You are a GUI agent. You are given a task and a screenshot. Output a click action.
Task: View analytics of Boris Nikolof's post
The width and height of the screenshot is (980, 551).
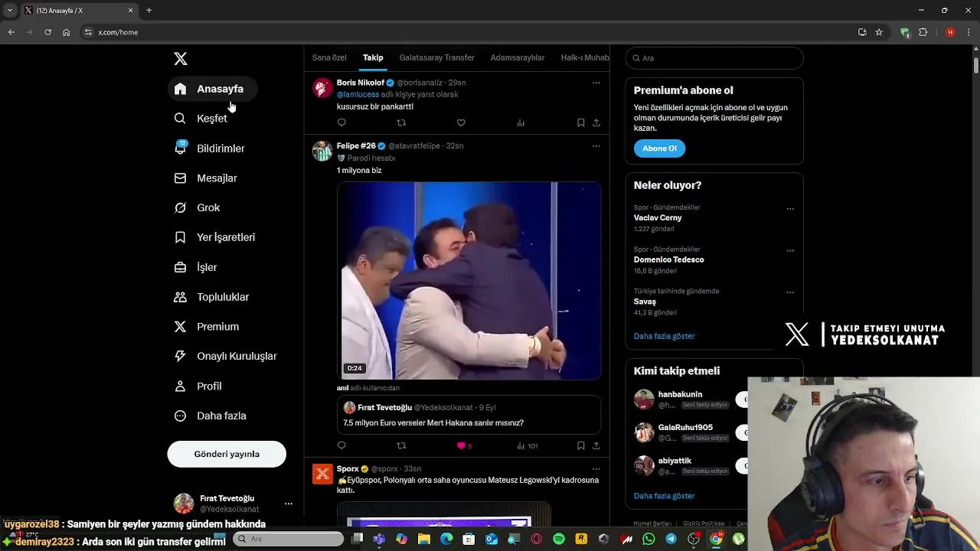[521, 122]
